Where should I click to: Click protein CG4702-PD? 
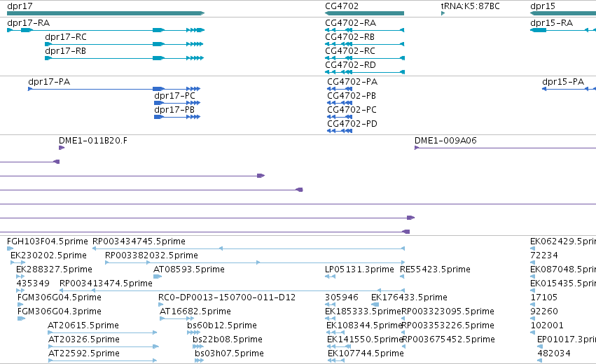pos(340,131)
